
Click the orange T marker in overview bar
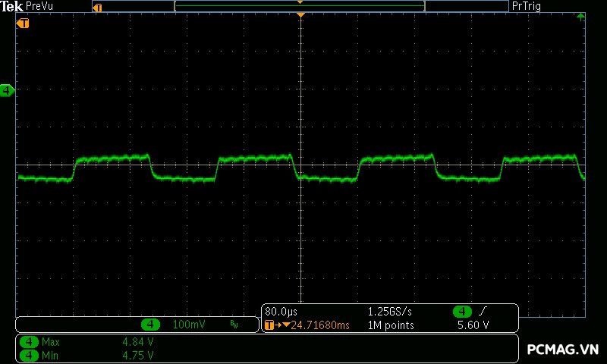click(x=97, y=7)
